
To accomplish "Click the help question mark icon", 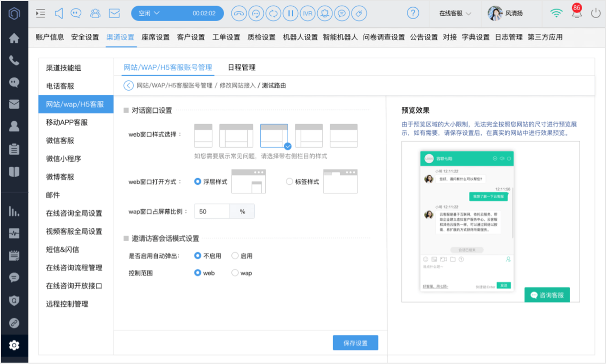I will click(x=414, y=13).
